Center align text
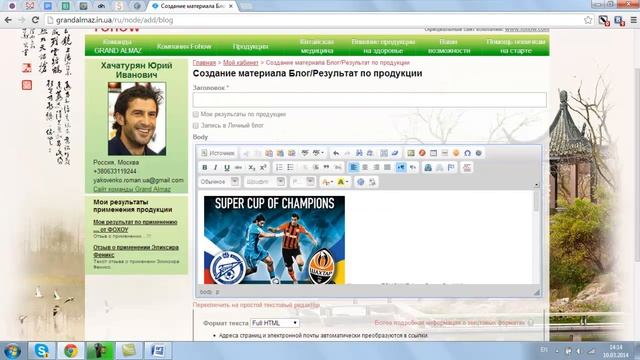640x360 pixels. coord(365,167)
